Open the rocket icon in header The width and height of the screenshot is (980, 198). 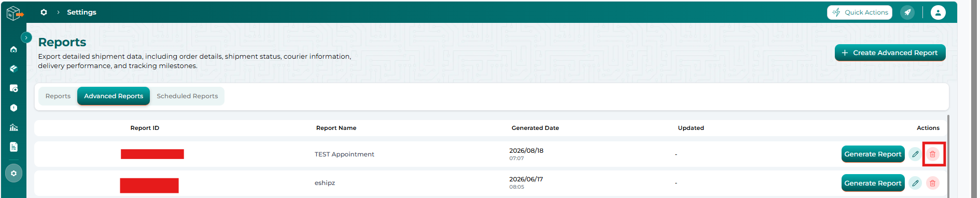[x=907, y=12]
